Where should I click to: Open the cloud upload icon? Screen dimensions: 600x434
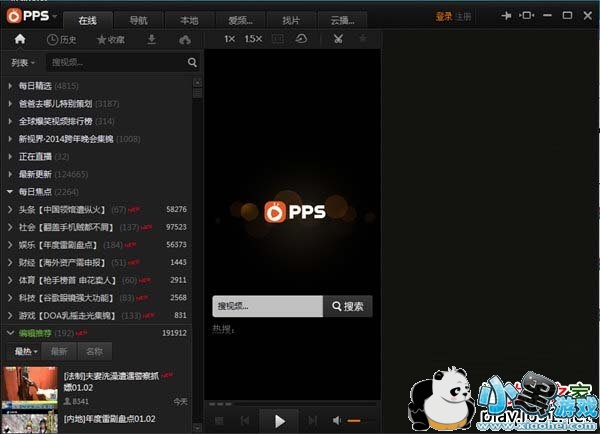click(x=185, y=39)
